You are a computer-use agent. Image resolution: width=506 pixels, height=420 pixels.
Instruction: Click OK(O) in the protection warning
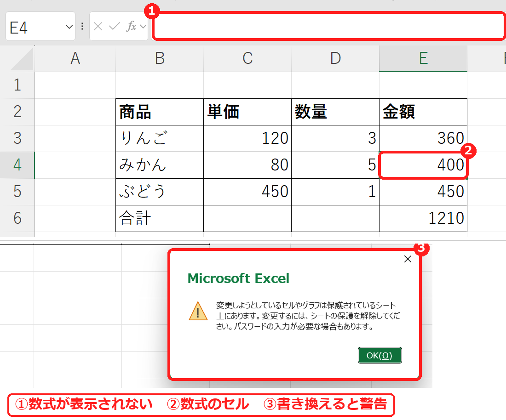pyautogui.click(x=379, y=355)
